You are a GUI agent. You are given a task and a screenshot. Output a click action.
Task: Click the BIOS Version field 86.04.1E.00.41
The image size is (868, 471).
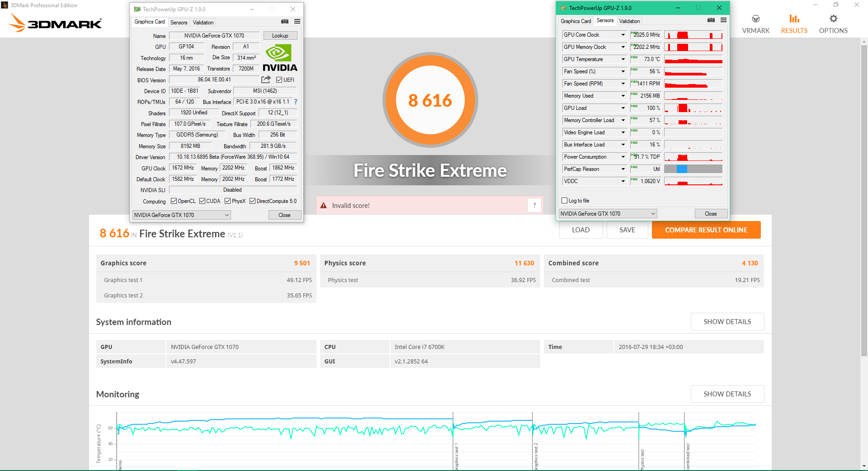214,80
